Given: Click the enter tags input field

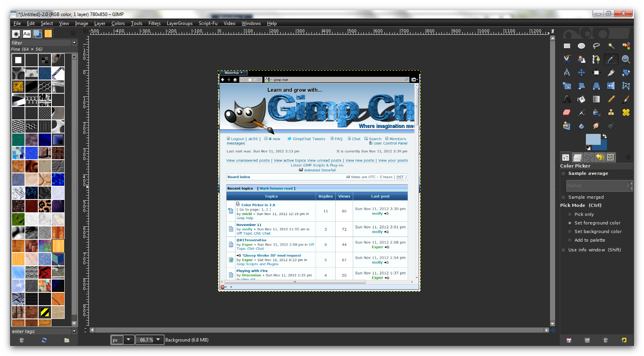Looking at the screenshot, I should tap(41, 331).
